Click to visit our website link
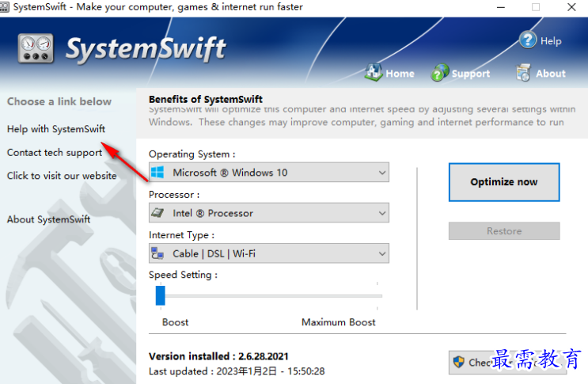 (x=62, y=176)
